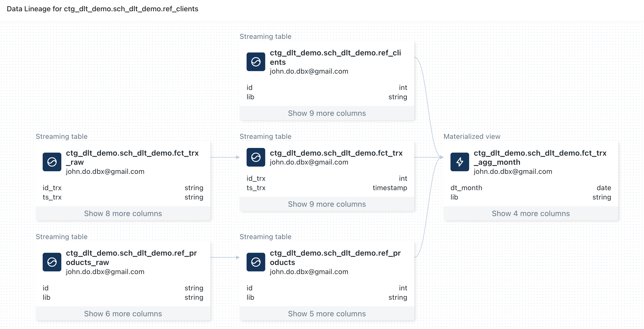The height and width of the screenshot is (329, 644).
Task: Select the id_trx string column in fct_trx_raw
Action: point(123,188)
